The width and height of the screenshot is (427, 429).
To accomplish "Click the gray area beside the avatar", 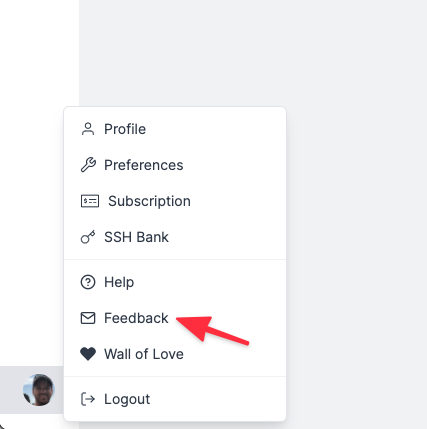I will click(x=11, y=390).
